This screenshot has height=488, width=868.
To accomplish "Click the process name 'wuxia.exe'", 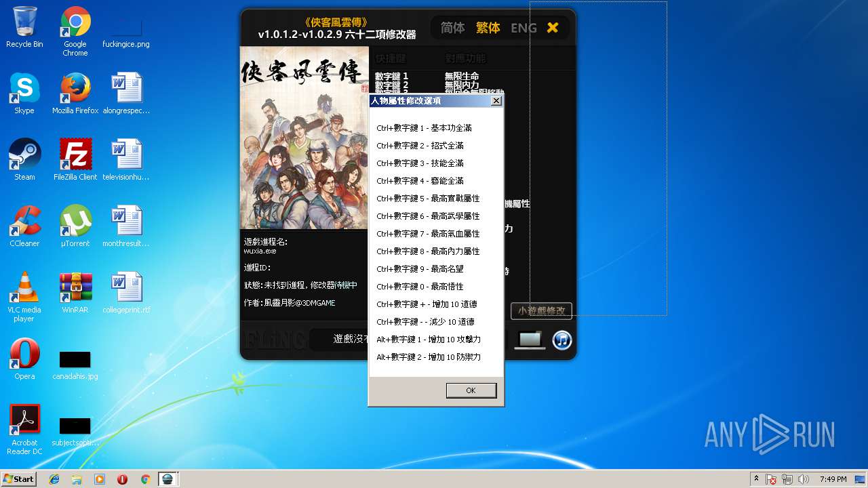I will pos(260,251).
